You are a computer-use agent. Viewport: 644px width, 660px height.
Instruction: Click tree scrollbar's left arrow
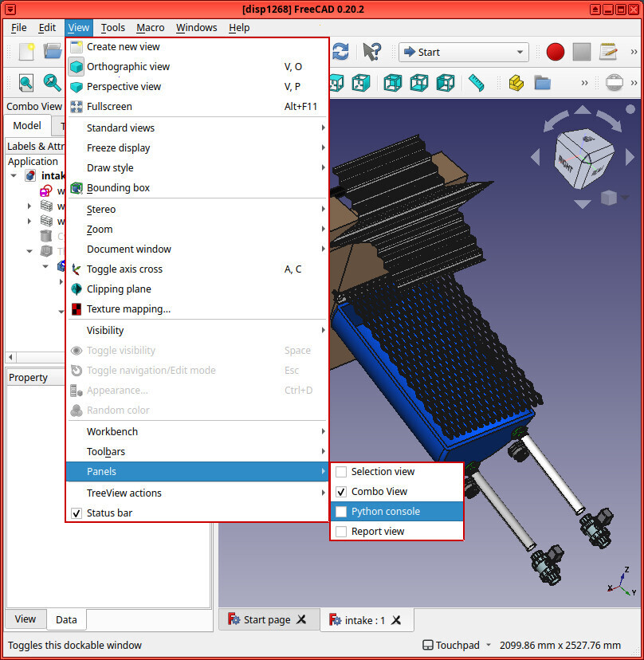[11, 357]
